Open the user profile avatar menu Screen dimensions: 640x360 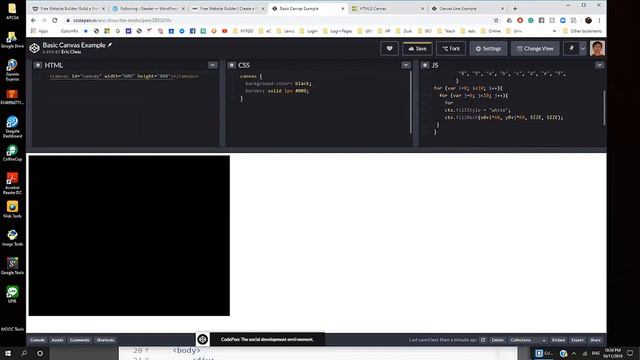pyautogui.click(x=597, y=49)
